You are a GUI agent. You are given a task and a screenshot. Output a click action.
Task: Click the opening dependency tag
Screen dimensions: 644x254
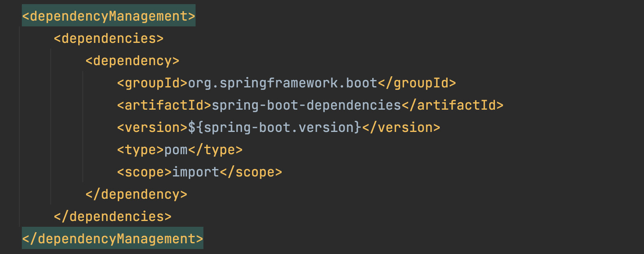132,61
